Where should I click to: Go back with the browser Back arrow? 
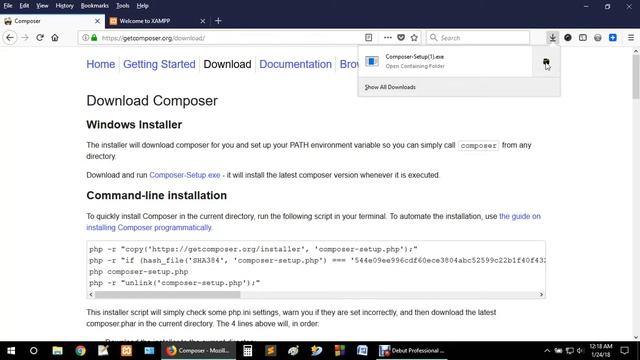click(x=10, y=38)
